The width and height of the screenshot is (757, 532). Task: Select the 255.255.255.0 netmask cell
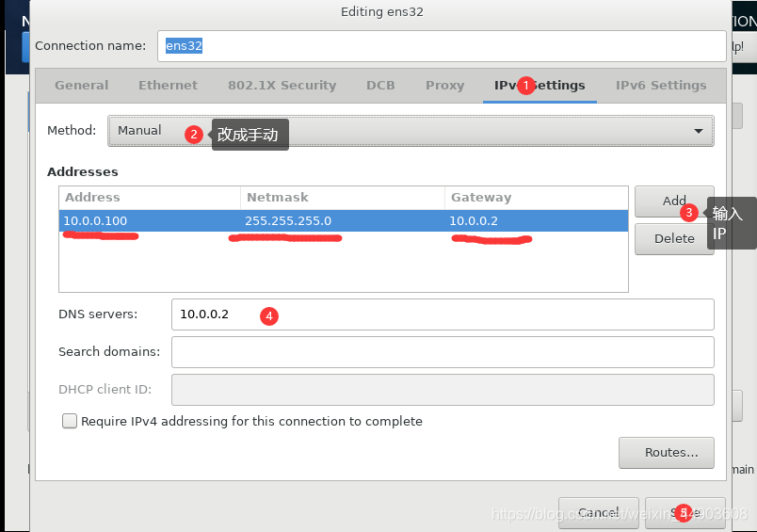pyautogui.click(x=343, y=221)
